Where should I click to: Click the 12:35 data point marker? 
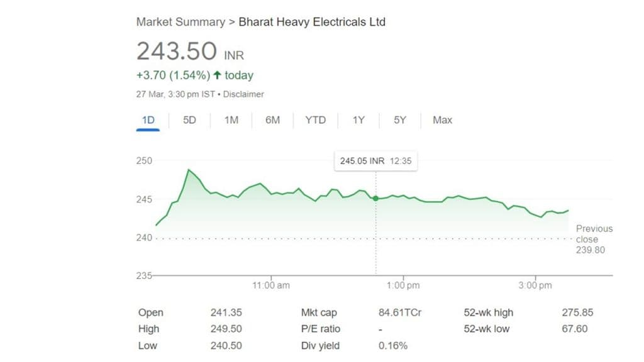(376, 198)
